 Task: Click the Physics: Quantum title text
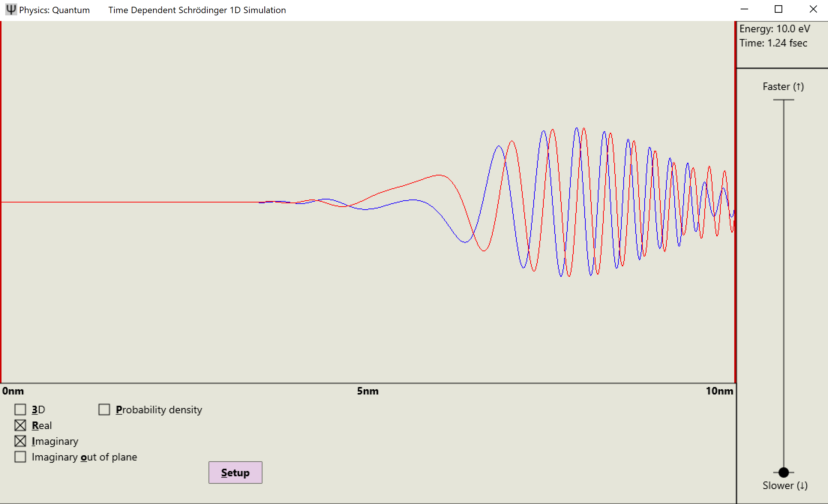point(54,10)
